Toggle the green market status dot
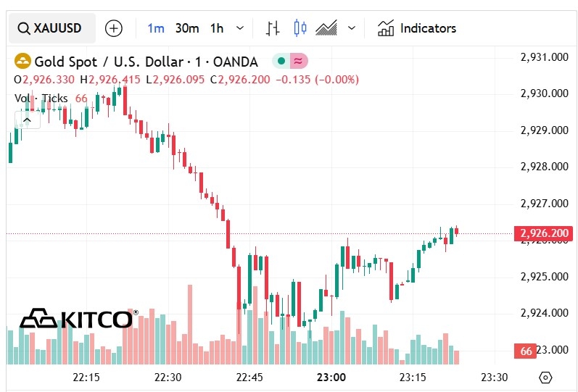 pyautogui.click(x=280, y=62)
